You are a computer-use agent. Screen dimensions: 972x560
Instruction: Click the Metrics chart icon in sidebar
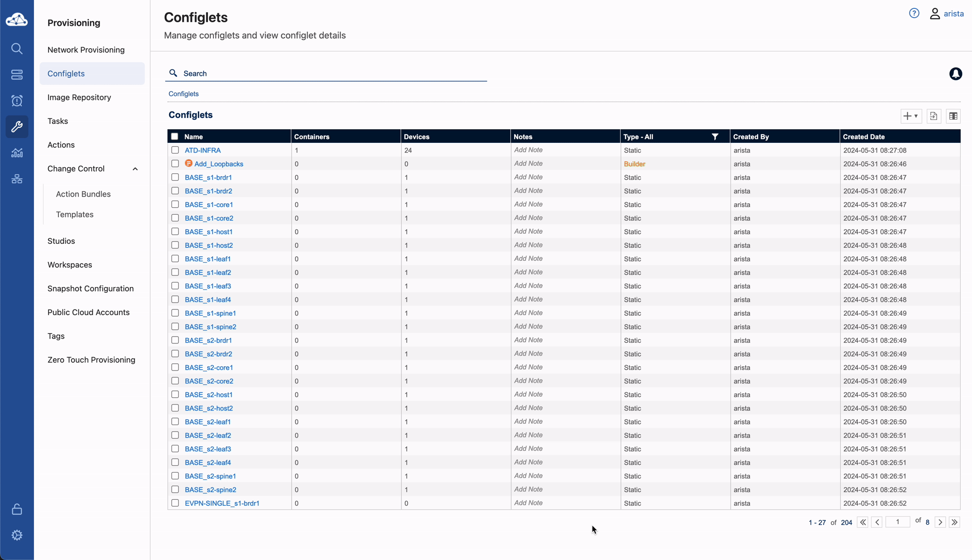[17, 153]
